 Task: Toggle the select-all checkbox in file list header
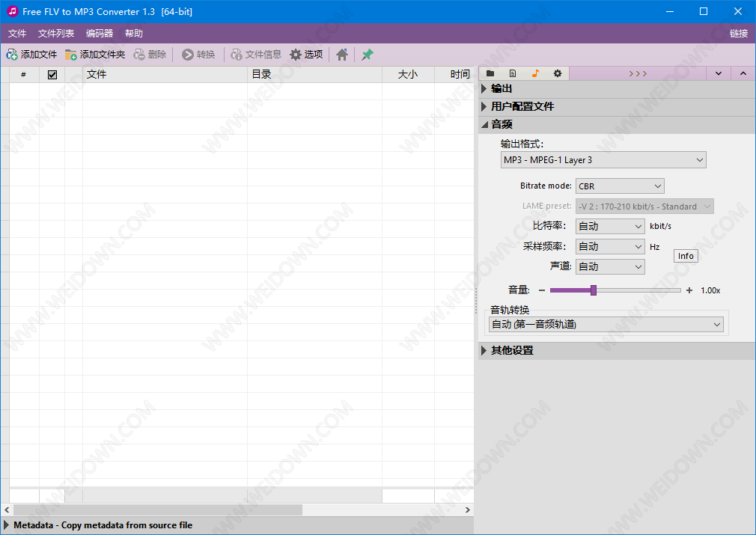point(52,74)
